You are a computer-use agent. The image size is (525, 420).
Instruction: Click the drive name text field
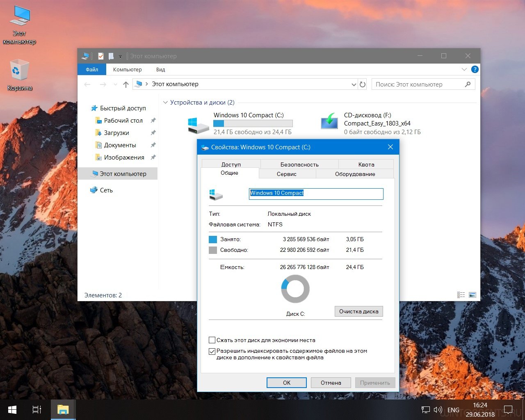(x=316, y=193)
